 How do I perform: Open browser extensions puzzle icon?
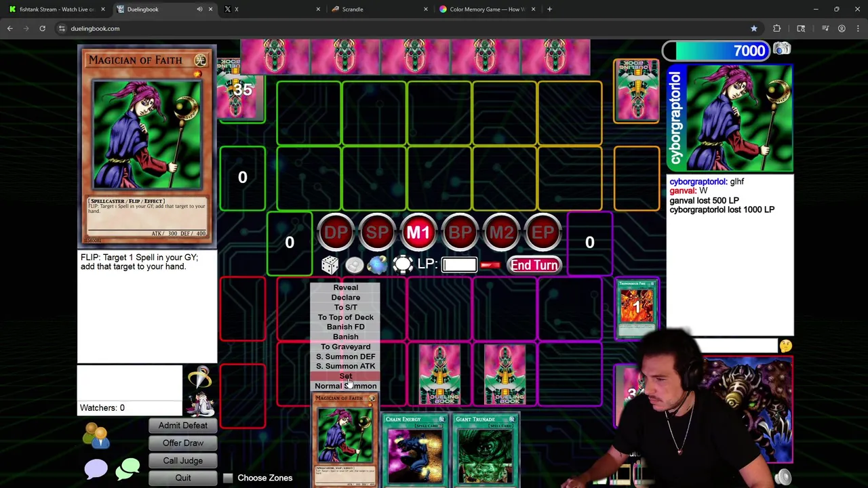click(x=776, y=28)
